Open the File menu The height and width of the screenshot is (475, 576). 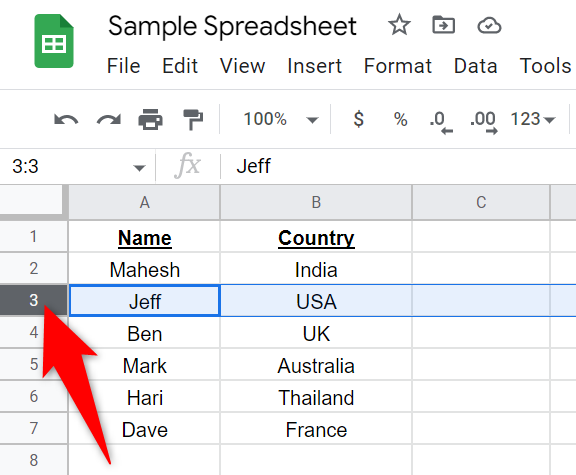pyautogui.click(x=123, y=66)
